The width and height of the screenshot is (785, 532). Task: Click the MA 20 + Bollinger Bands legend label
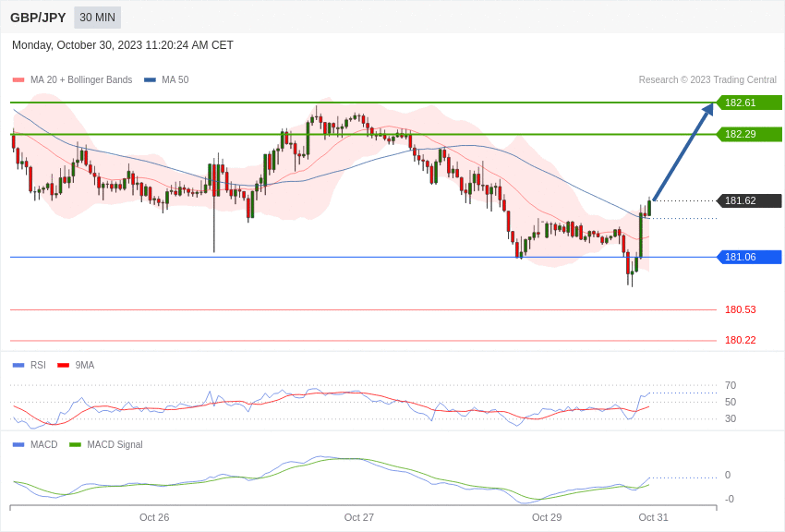coord(81,80)
